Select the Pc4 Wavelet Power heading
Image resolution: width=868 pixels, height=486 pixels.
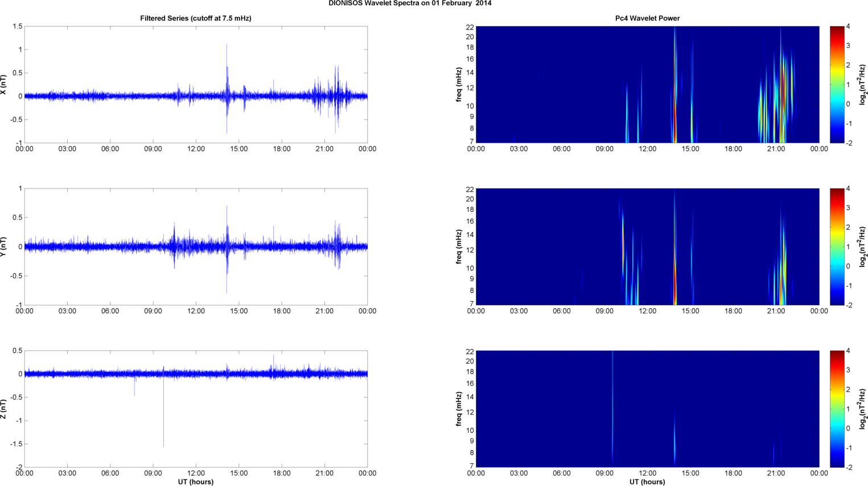(x=647, y=18)
